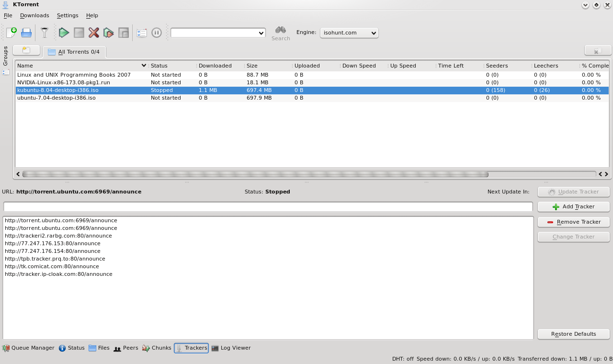The image size is (613, 364).
Task: Remove torrent using red X icon
Action: click(94, 33)
